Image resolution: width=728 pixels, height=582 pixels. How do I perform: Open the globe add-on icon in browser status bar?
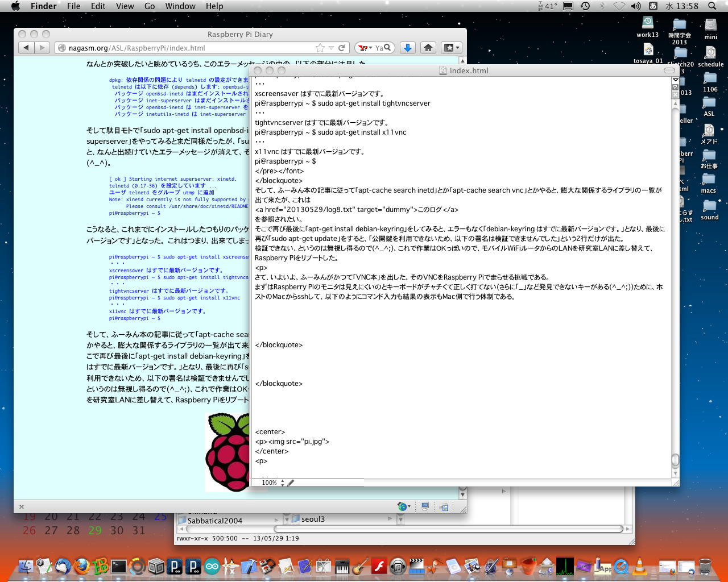coord(403,506)
